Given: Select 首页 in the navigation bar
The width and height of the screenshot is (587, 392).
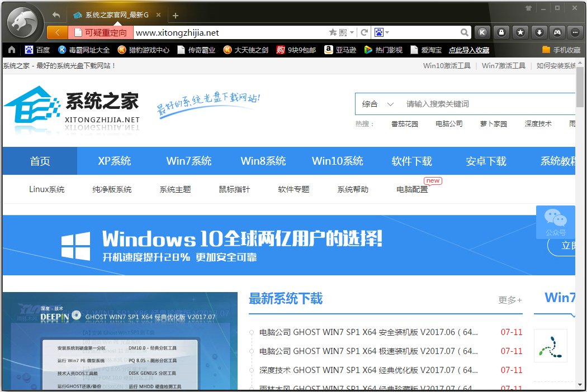Looking at the screenshot, I should click(40, 161).
